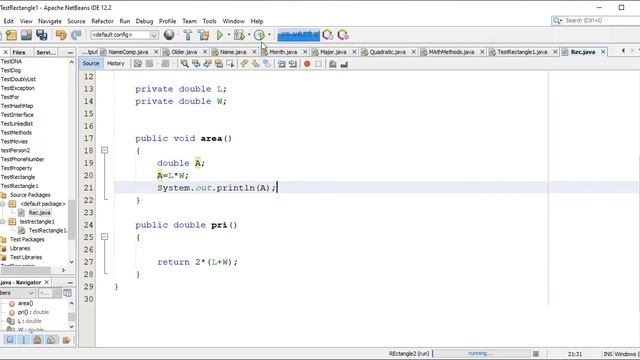Click the first garbage-collect profiler icon

click(328, 35)
